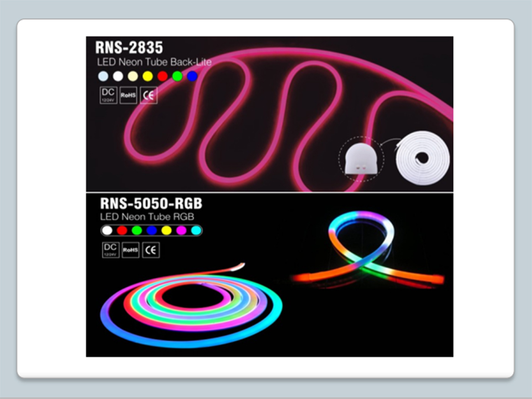Pick the yellow color dot for RNS-2835
Viewport: 532px width, 399px height.
[x=147, y=76]
